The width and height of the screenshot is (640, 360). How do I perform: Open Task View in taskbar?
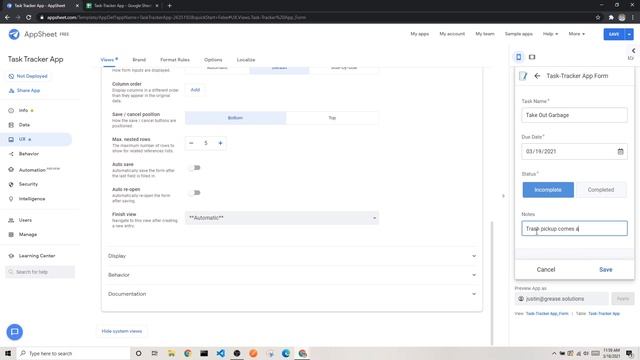click(x=155, y=353)
